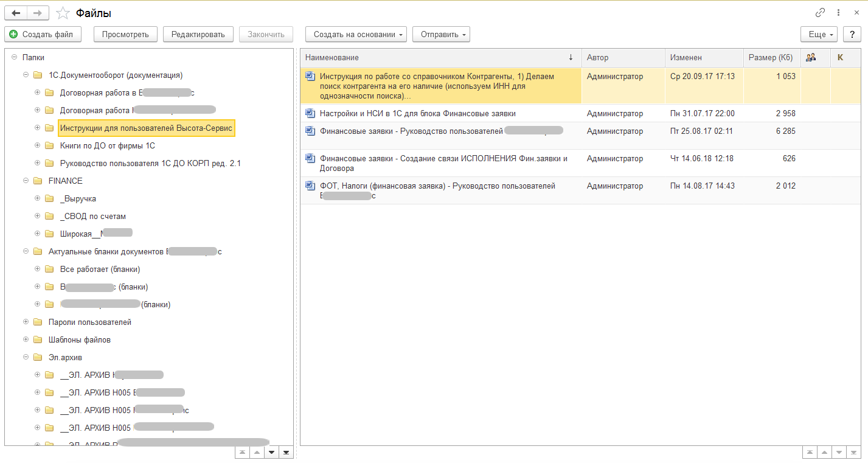This screenshot has height=463, width=868.
Task: Open the Еще menu
Action: (x=819, y=34)
